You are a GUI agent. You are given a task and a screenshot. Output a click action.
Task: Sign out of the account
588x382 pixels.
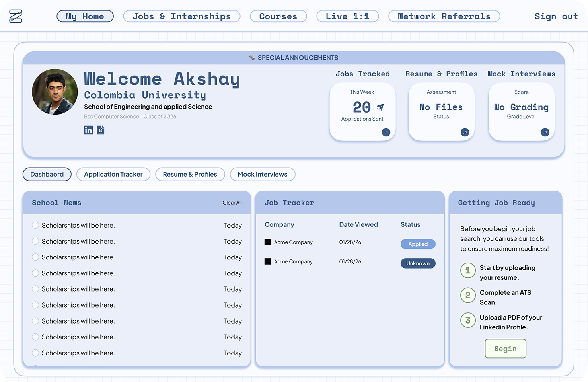pos(556,16)
